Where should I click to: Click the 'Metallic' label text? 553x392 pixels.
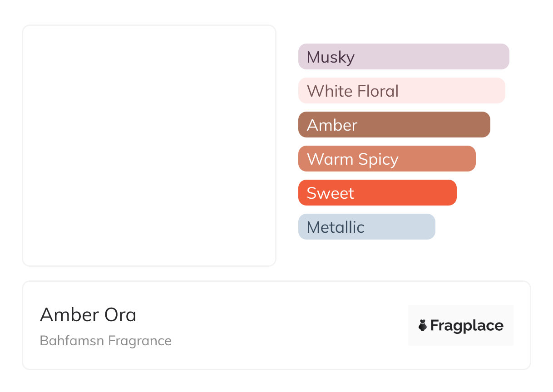[x=336, y=227]
